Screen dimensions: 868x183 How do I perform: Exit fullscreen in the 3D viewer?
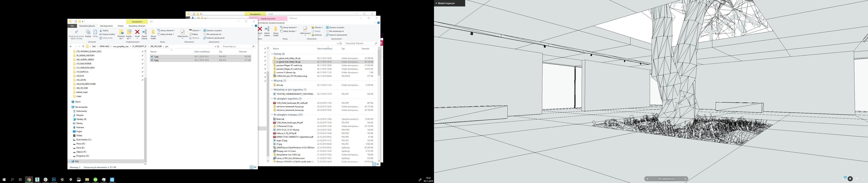click(x=864, y=179)
